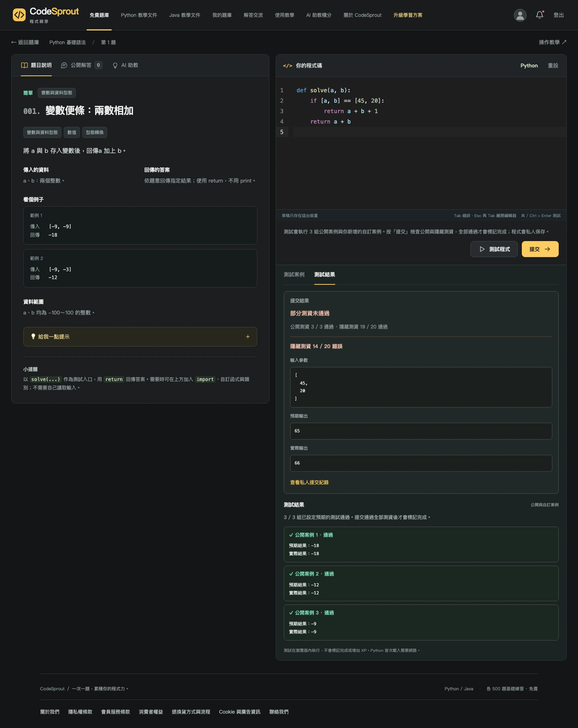
Task: Click the external arrow next to 操作教學
Action: coord(564,42)
